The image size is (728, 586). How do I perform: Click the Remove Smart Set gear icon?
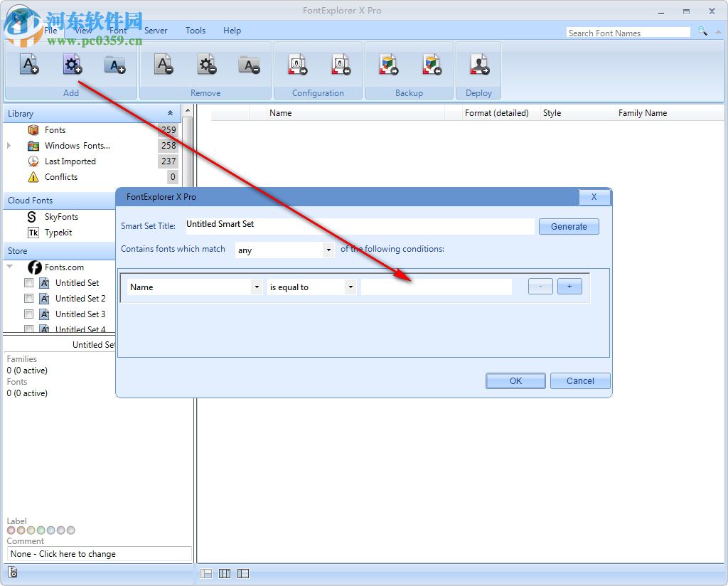(207, 65)
